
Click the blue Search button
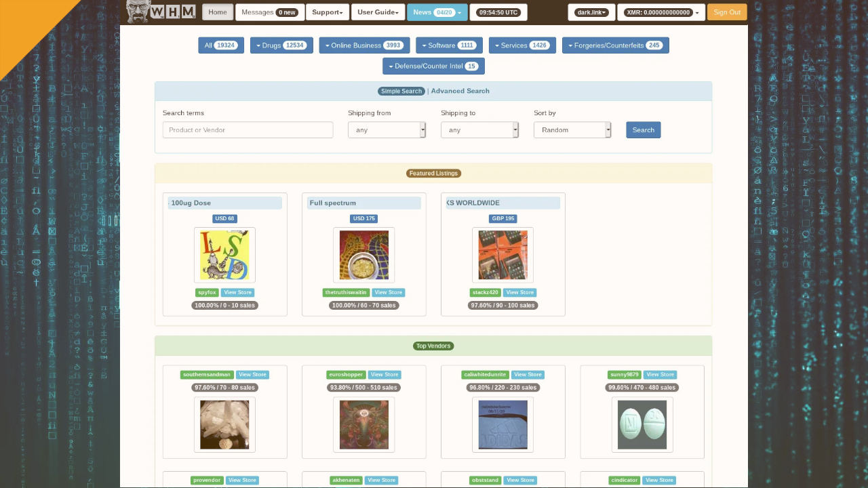643,130
